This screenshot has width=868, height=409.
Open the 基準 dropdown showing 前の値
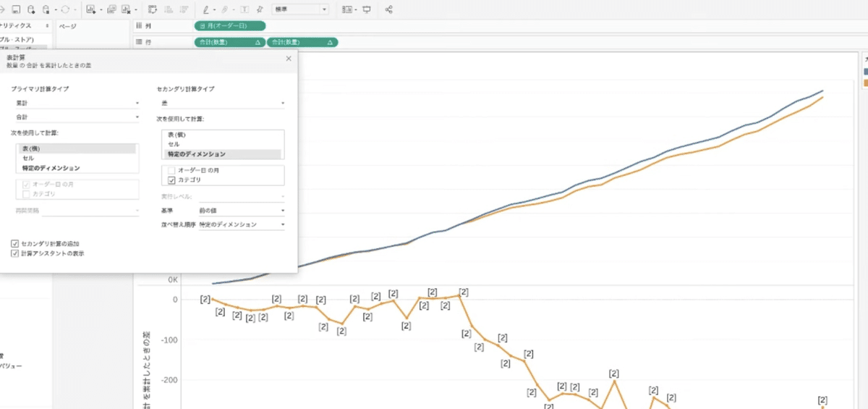[242, 210]
